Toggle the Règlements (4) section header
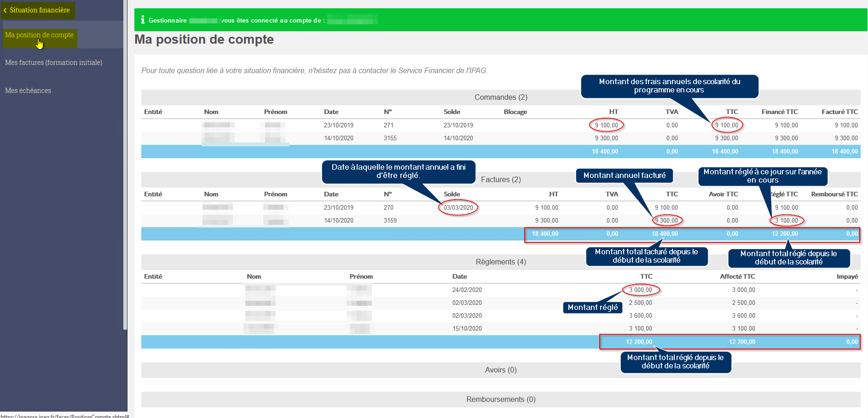This screenshot has height=418, width=868. pos(501,262)
